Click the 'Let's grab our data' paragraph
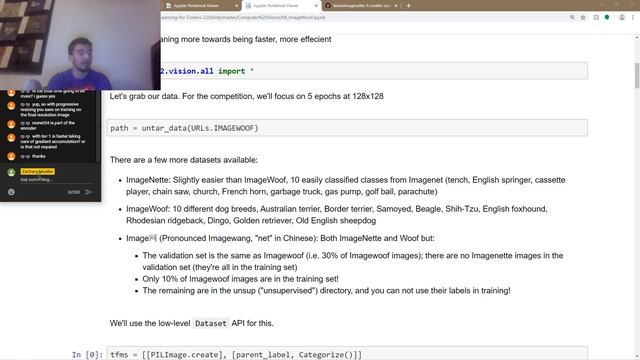 [x=247, y=96]
